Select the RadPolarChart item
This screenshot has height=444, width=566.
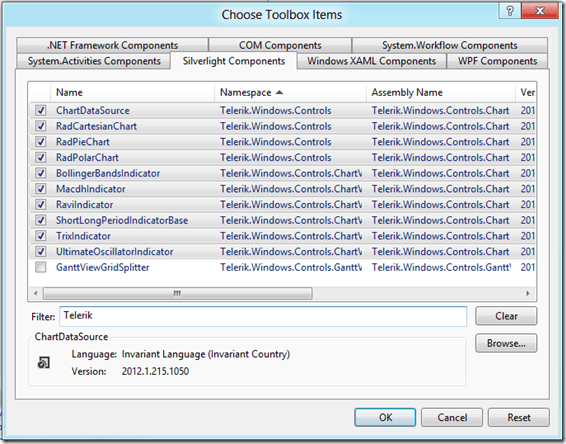click(87, 157)
